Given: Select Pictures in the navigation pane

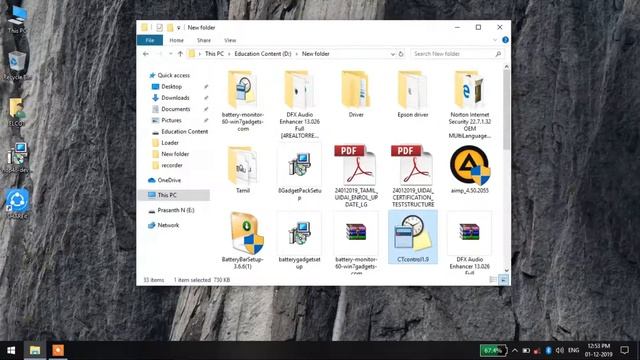Looking at the screenshot, I should point(171,120).
